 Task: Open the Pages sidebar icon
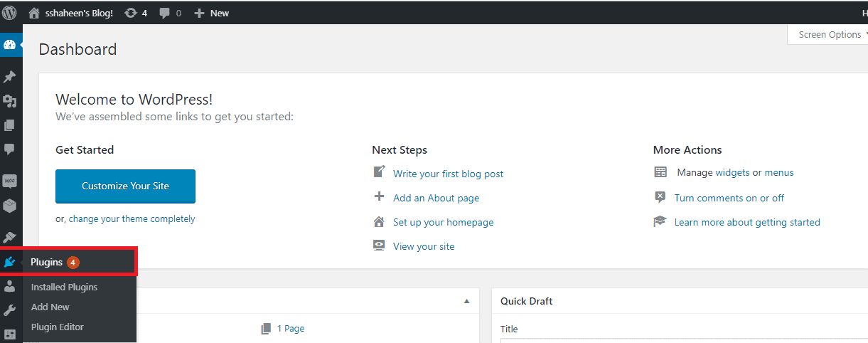coord(10,125)
